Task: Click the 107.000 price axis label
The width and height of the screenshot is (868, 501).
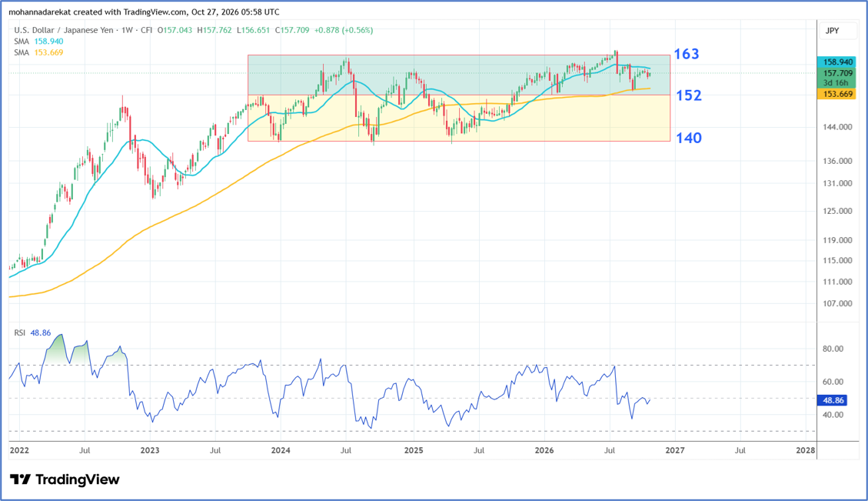Action: pos(837,303)
